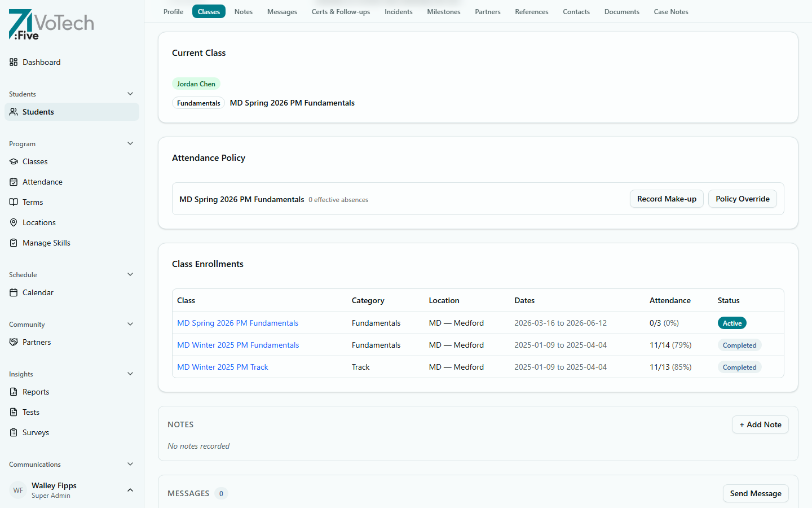This screenshot has height=508, width=812.
Task: Click the Attendance calendar icon
Action: 14,182
